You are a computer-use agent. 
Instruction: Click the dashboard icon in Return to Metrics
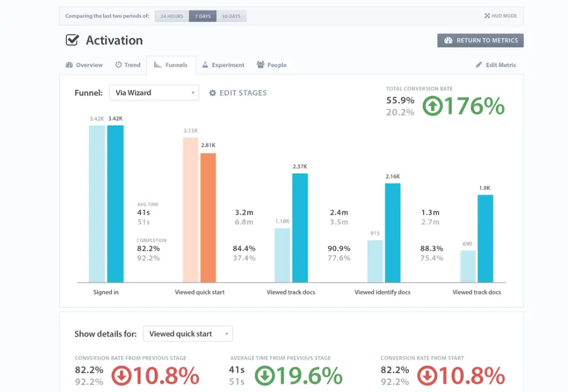tap(448, 41)
